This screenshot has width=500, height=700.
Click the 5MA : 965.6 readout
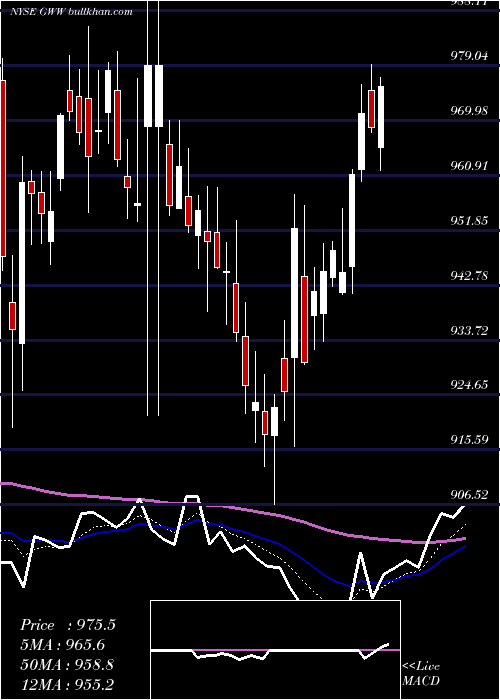coord(64,645)
